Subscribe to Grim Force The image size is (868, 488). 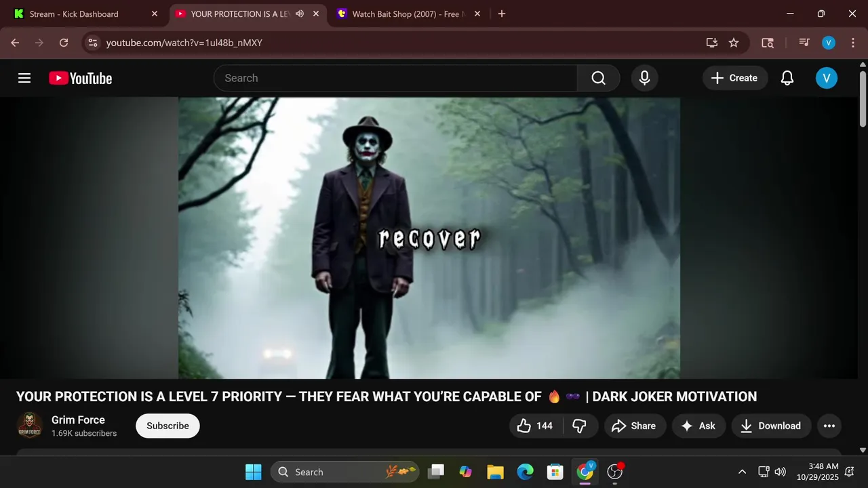coord(167,426)
